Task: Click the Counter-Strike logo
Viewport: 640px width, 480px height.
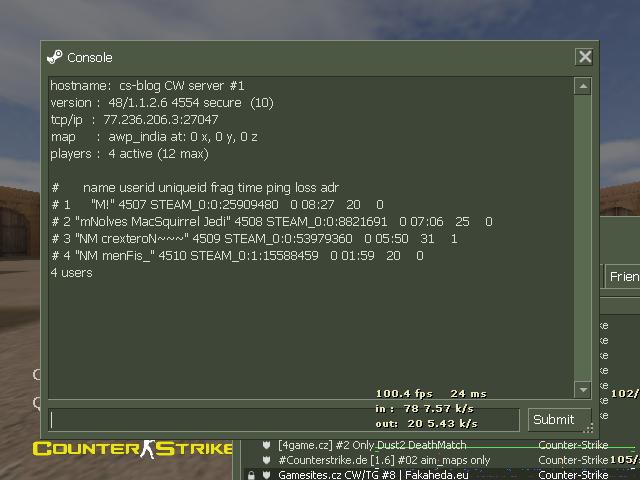Action: point(133,449)
